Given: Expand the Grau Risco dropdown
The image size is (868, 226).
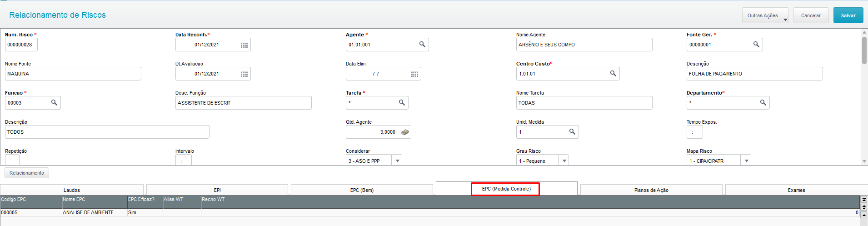Looking at the screenshot, I should pyautogui.click(x=564, y=161).
